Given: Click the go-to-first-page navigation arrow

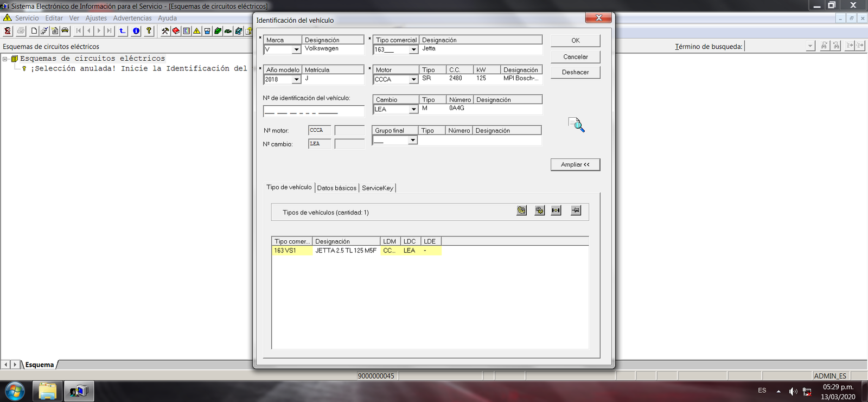Looking at the screenshot, I should click(x=79, y=31).
